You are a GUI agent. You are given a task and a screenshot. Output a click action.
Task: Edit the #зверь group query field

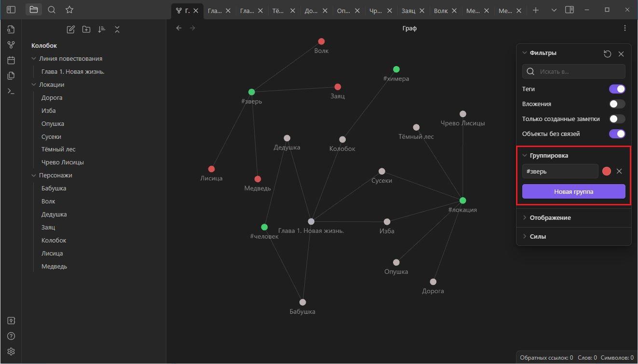(x=560, y=171)
